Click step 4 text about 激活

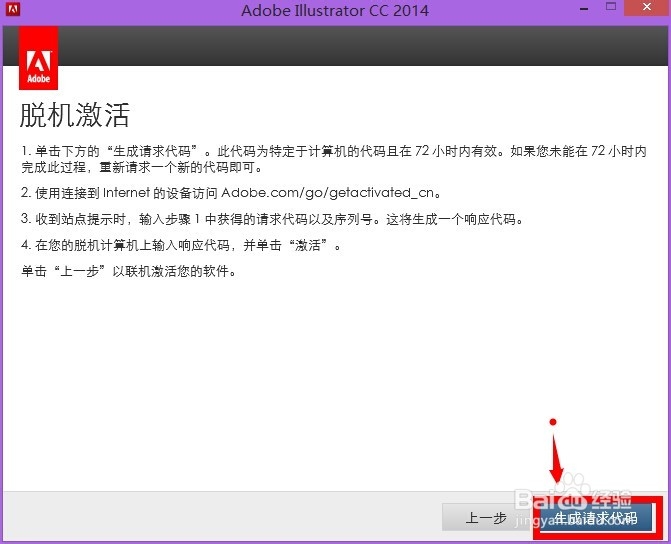click(x=181, y=245)
